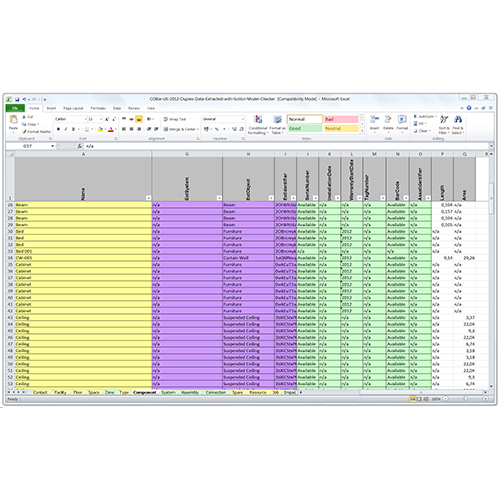Open the Name column filter dropdown
Screen dimensions: 500x500
click(149, 198)
